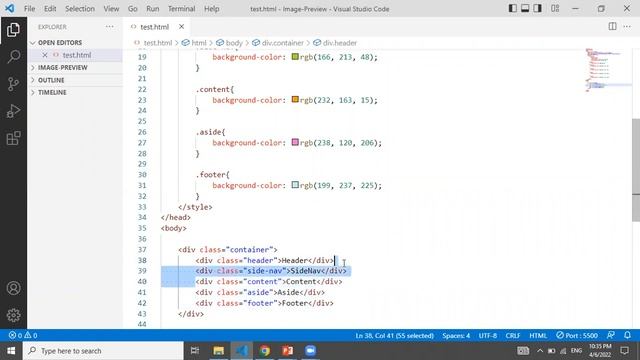Close the test.html editor tab

click(181, 27)
